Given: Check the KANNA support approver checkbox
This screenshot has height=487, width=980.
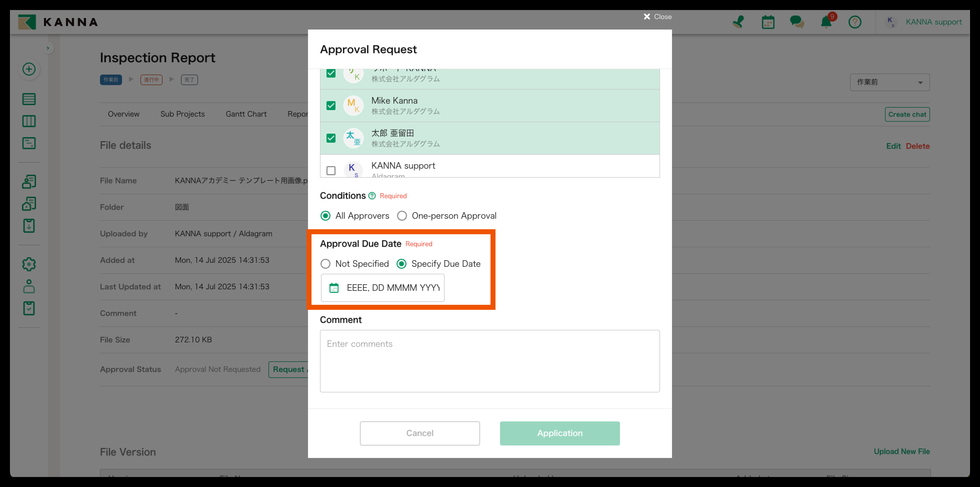Looking at the screenshot, I should (x=331, y=170).
